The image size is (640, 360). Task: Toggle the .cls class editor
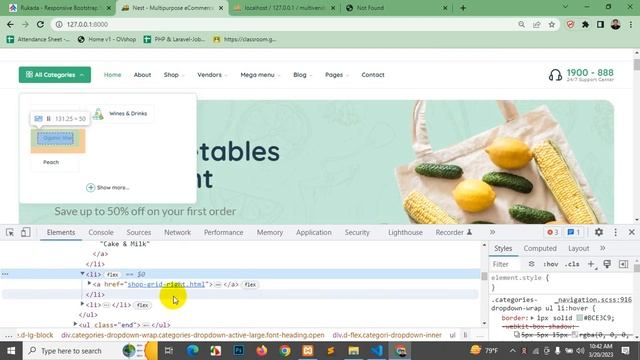click(572, 264)
